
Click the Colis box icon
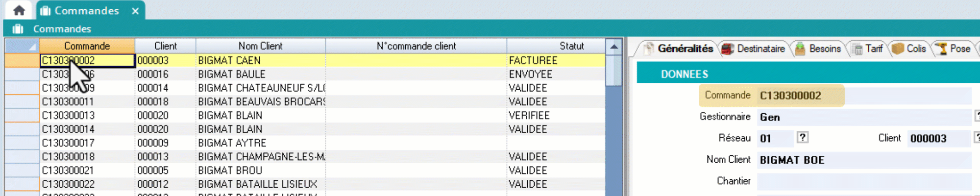tap(898, 49)
